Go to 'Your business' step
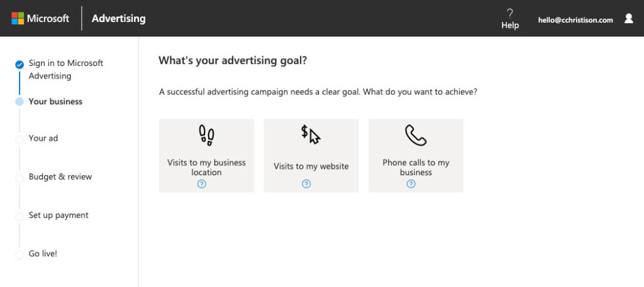The height and width of the screenshot is (287, 644). [55, 101]
